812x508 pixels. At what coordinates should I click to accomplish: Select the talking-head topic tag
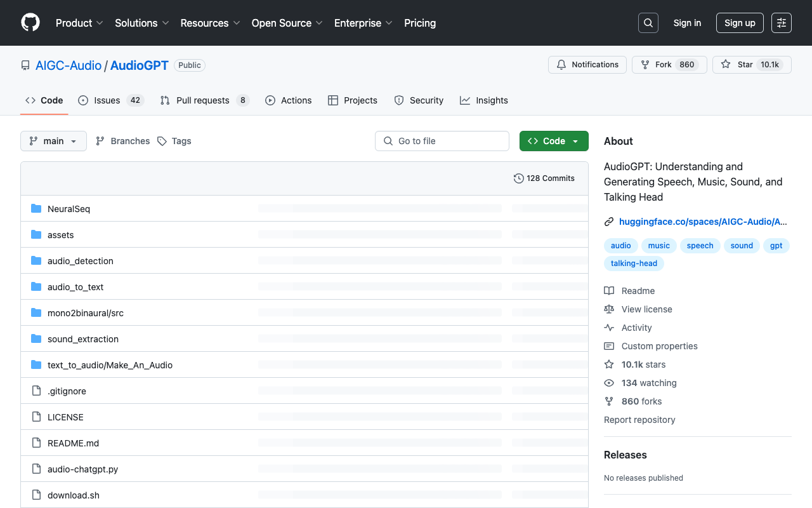(634, 264)
